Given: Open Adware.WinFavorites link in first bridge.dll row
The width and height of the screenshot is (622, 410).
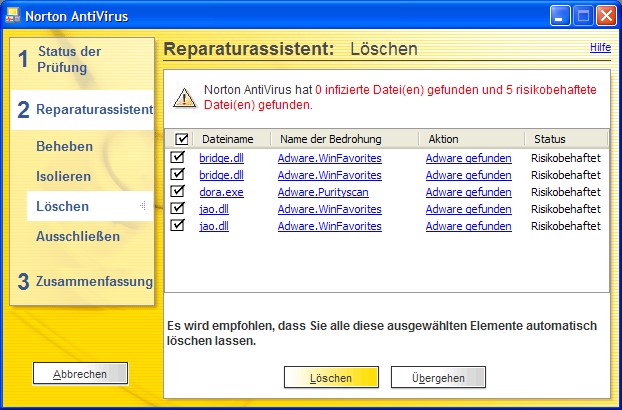Looking at the screenshot, I should point(330,158).
